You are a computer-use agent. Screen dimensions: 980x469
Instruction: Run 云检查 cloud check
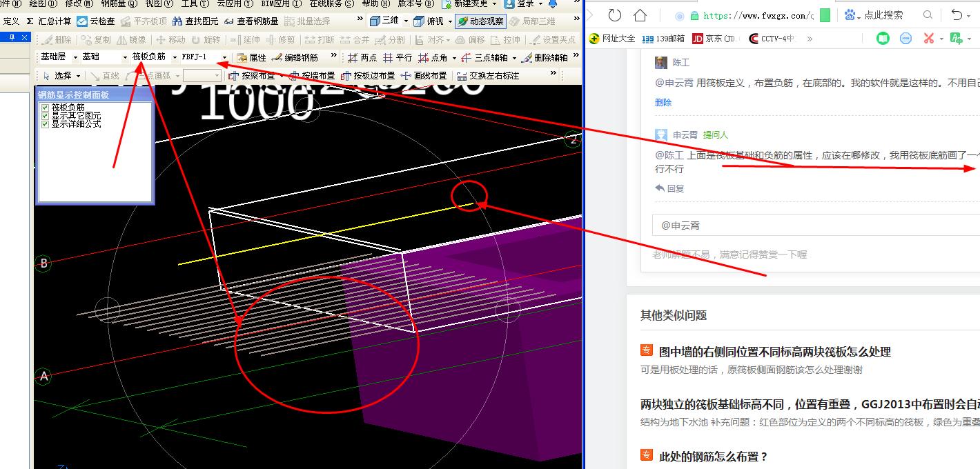96,21
